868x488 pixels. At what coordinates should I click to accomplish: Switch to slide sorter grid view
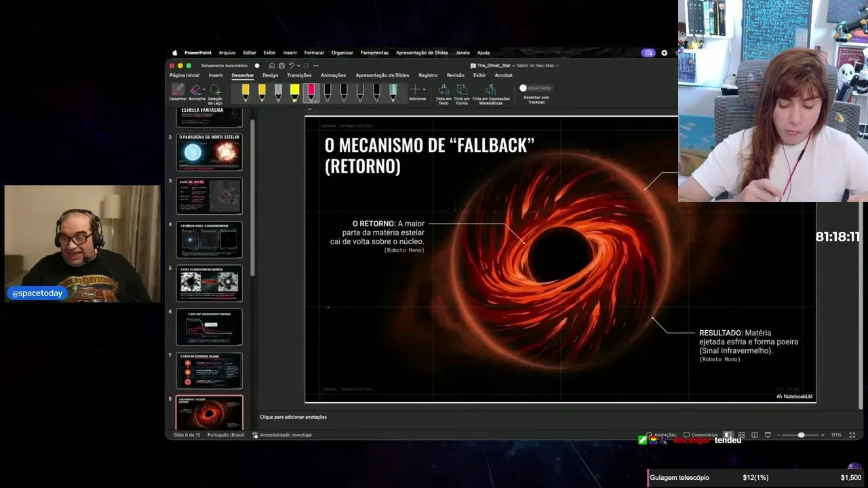coord(741,434)
